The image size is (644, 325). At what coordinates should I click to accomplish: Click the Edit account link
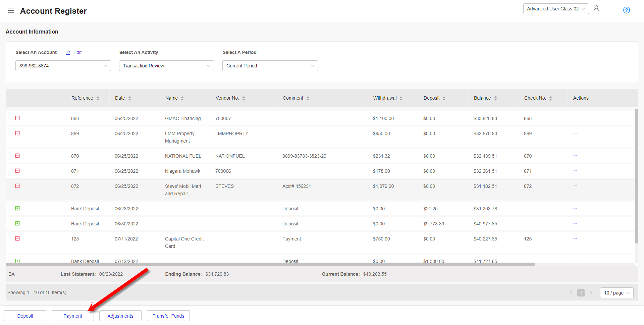click(x=77, y=52)
